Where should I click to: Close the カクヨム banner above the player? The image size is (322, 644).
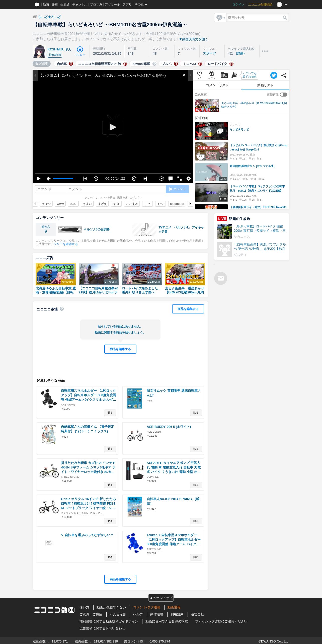pyautogui.click(x=184, y=75)
